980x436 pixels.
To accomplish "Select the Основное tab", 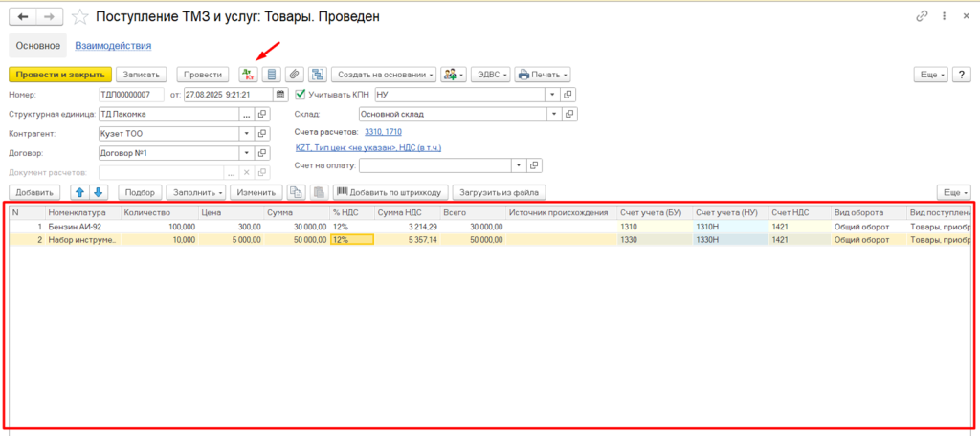I will coord(38,45).
